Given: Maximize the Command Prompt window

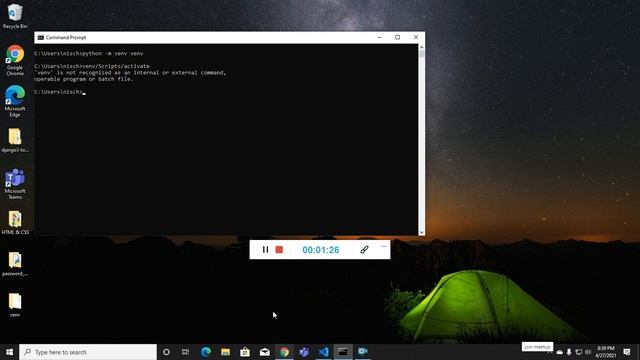Looking at the screenshot, I should pos(398,37).
